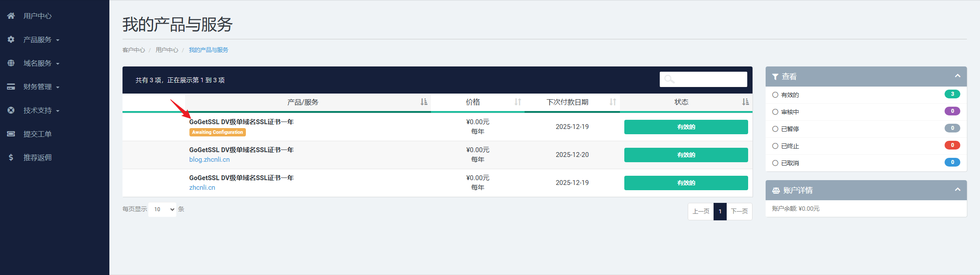The image size is (980, 275).
Task: Click the blue 0 badge for 已取消
Action: pos(952,162)
